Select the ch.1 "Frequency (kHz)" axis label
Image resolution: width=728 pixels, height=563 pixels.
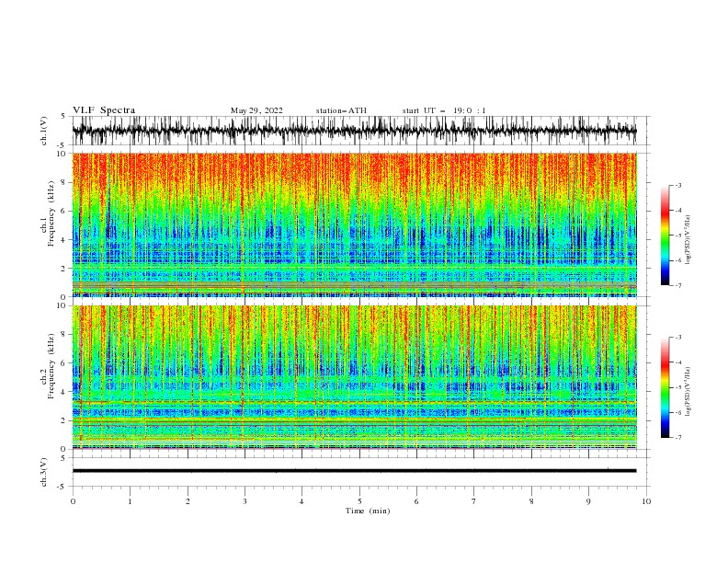(51, 213)
